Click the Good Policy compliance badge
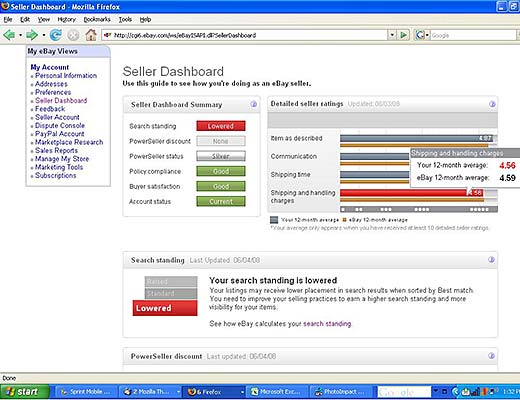The image size is (520, 400). pyautogui.click(x=221, y=171)
